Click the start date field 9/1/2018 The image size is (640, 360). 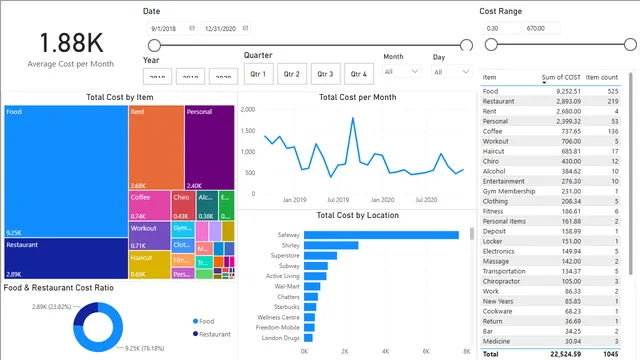[x=172, y=29]
